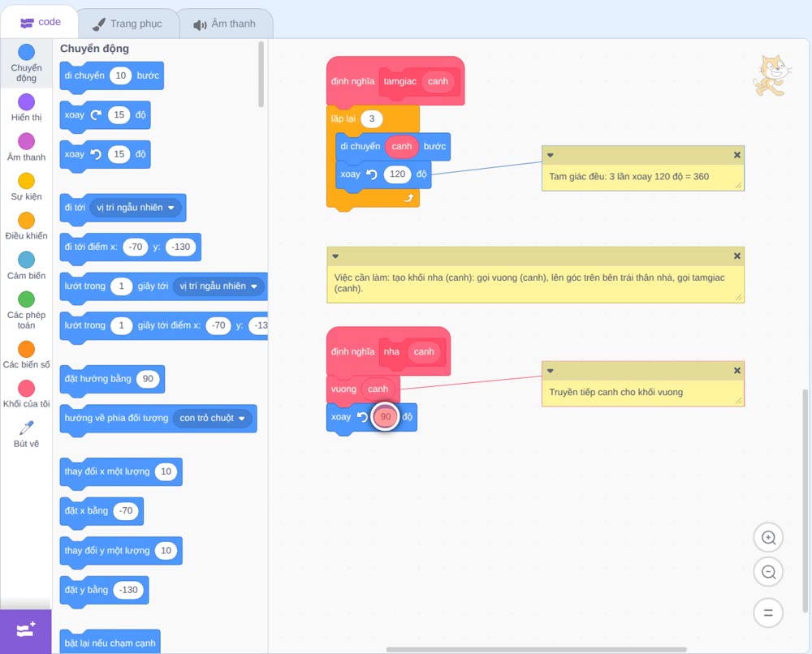
Task: Close the Truyền tiếp canh comment
Action: click(x=737, y=371)
